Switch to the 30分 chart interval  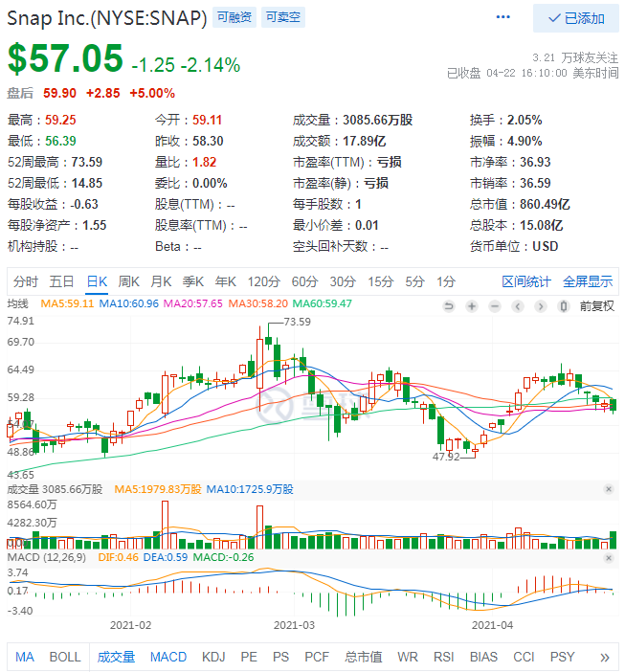tap(344, 281)
